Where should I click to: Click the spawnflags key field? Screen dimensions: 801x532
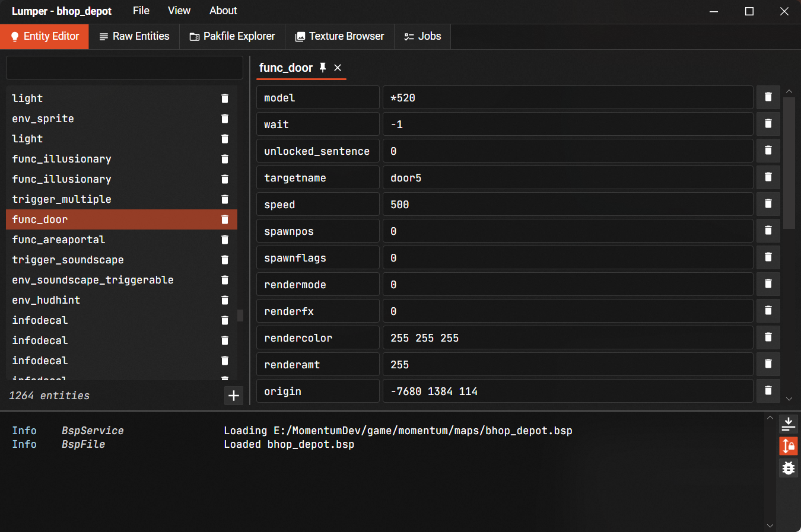[318, 257]
